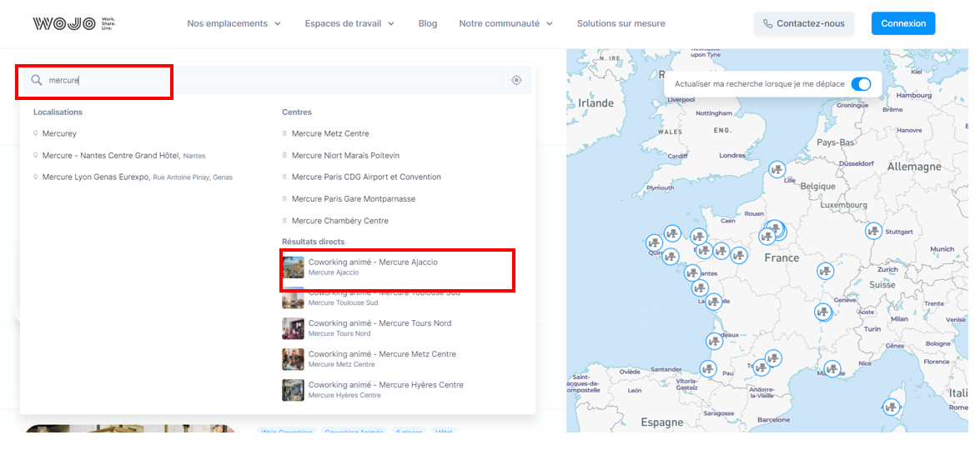Select the map marker near Bordeaux
The height and width of the screenshot is (450, 980).
pyautogui.click(x=715, y=342)
